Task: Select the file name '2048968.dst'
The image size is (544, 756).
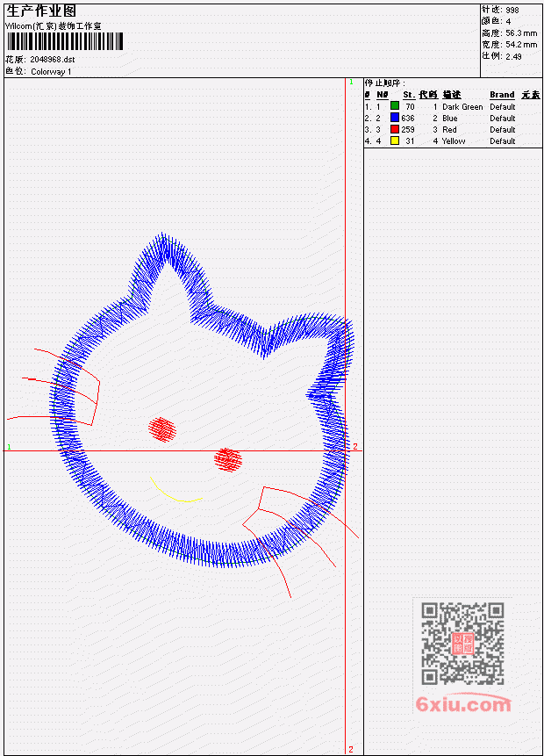Action: pos(53,60)
